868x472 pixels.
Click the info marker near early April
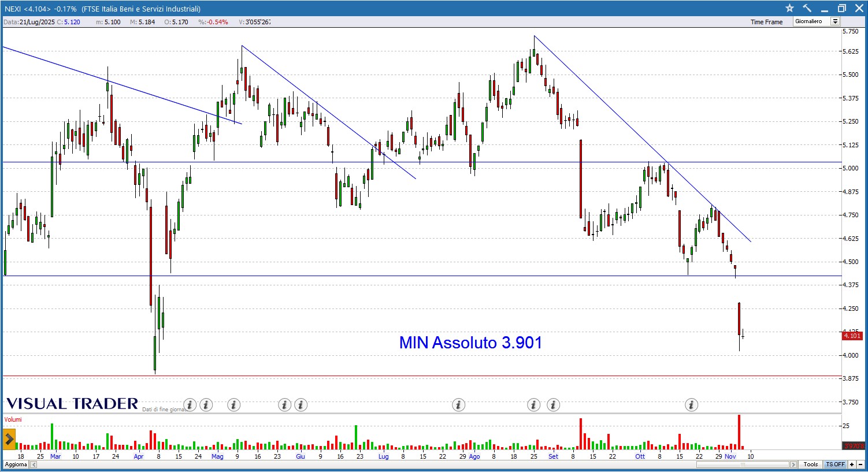pyautogui.click(x=190, y=405)
